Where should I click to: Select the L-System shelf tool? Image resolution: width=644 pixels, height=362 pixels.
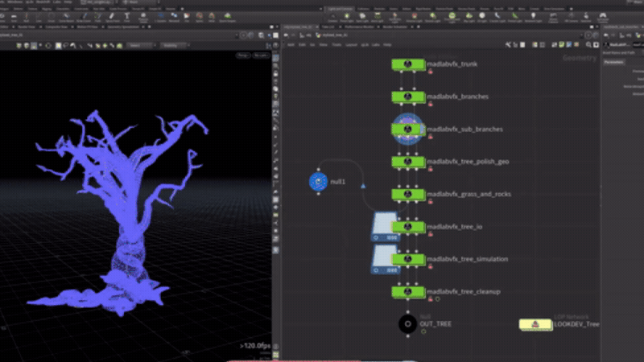coord(160,18)
